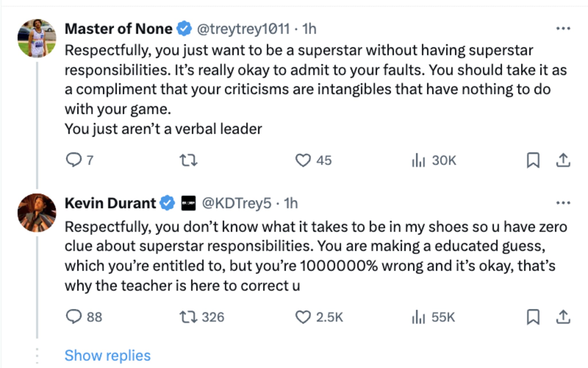Reply to Master of None's tweet
Image resolution: width=588 pixels, height=368 pixels.
point(74,160)
